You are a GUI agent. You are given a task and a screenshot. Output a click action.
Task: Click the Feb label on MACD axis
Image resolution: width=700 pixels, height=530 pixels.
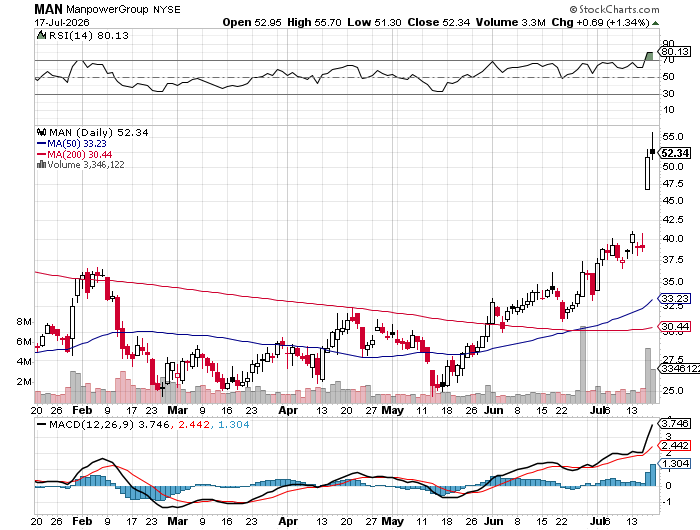pyautogui.click(x=82, y=521)
